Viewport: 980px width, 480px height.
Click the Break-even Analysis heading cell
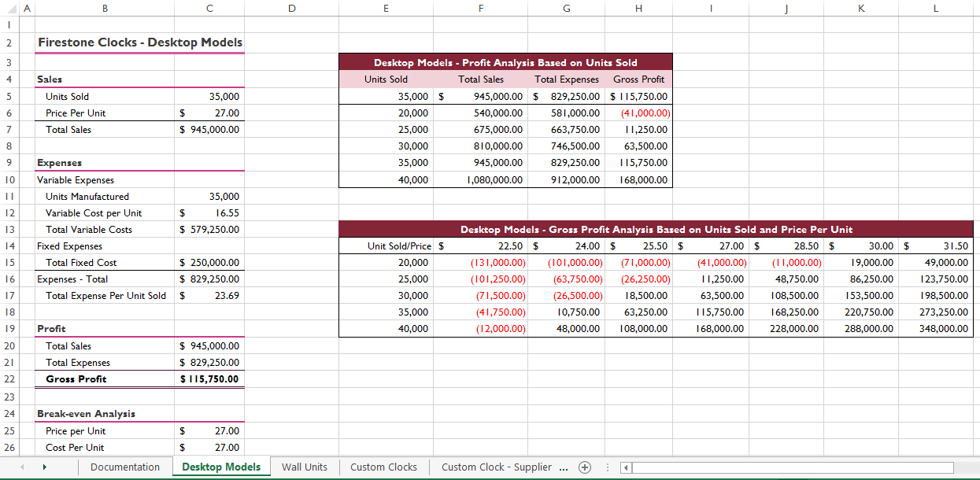105,413
